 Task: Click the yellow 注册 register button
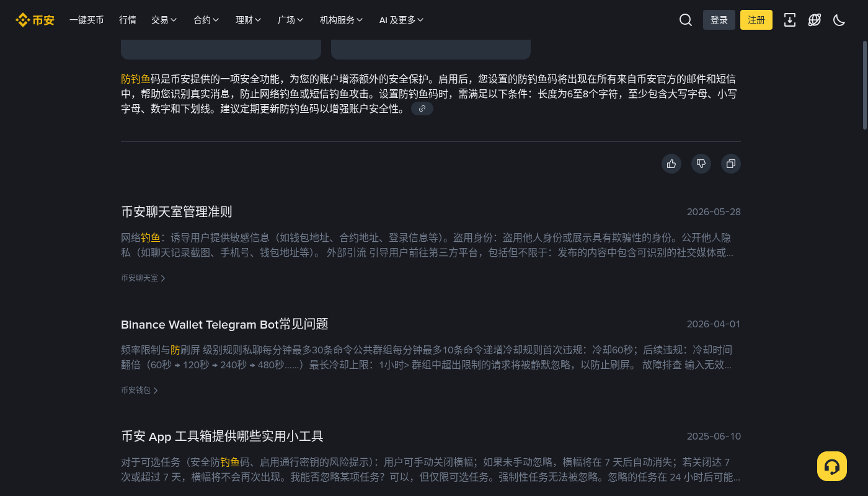756,20
